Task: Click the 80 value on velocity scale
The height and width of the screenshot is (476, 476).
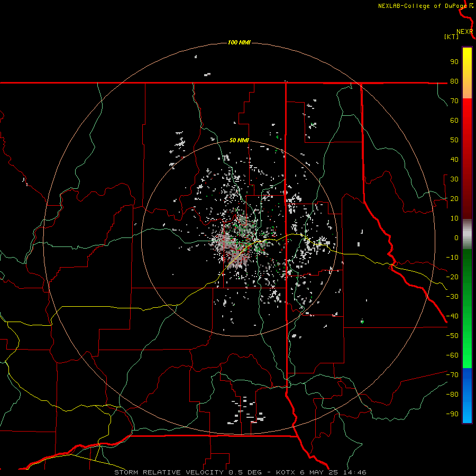Action: (454, 81)
